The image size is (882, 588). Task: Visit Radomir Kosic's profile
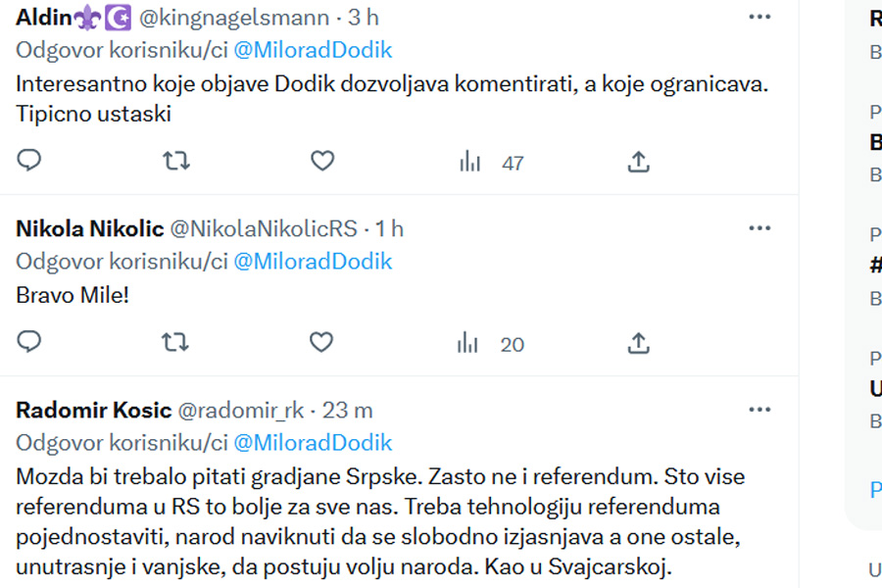click(x=94, y=411)
